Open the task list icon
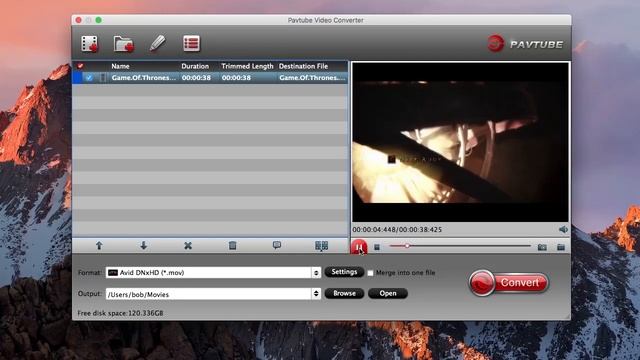This screenshot has width=640, height=360. point(191,44)
